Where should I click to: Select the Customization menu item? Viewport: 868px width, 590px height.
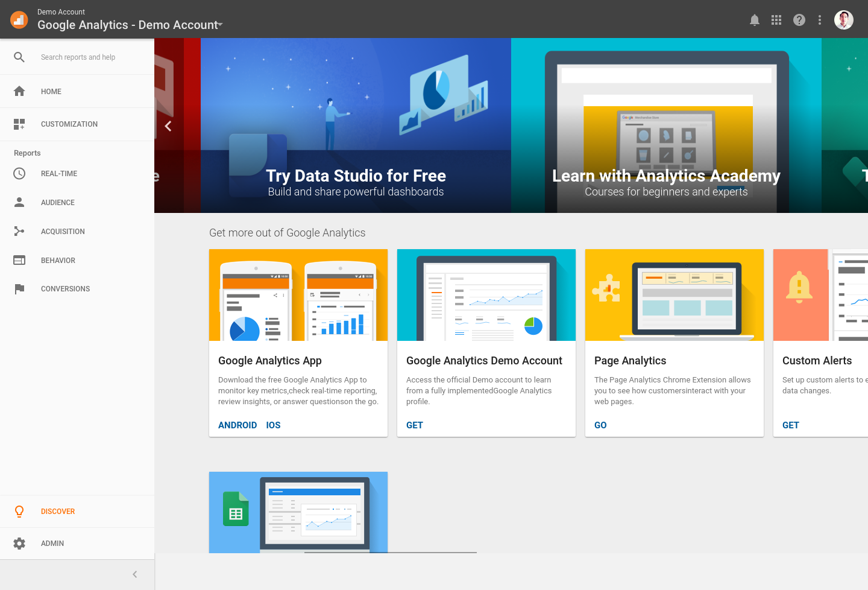click(69, 124)
